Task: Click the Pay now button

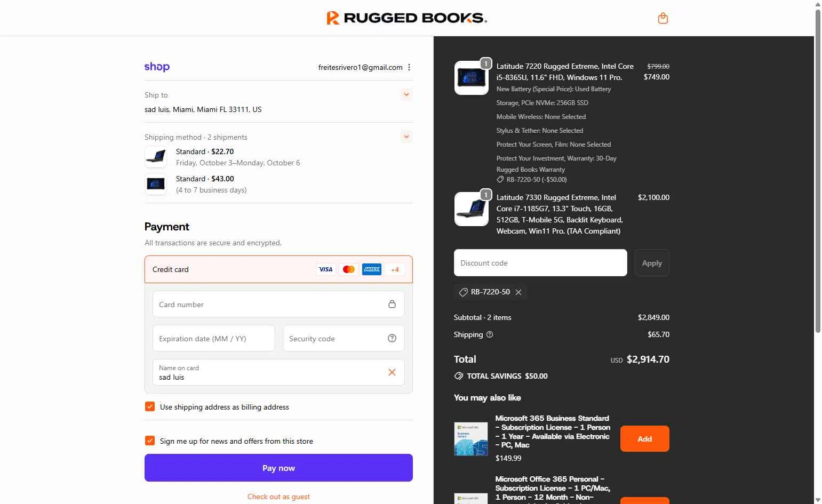Action: pyautogui.click(x=278, y=468)
